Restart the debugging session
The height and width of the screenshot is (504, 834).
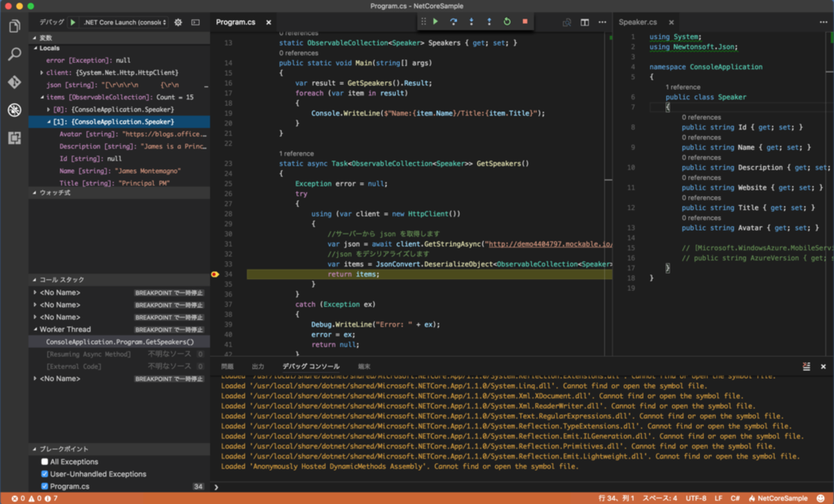(x=507, y=22)
